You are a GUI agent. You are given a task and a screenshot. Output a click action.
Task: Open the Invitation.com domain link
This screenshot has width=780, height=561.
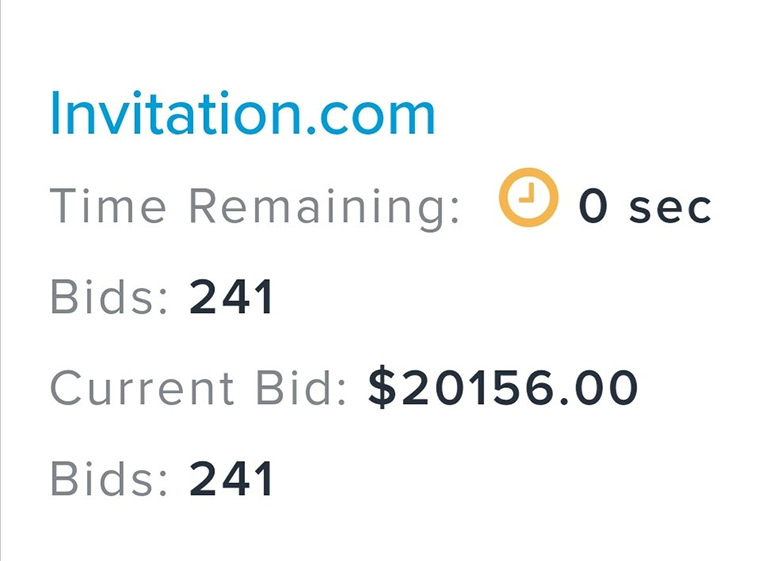(x=243, y=113)
